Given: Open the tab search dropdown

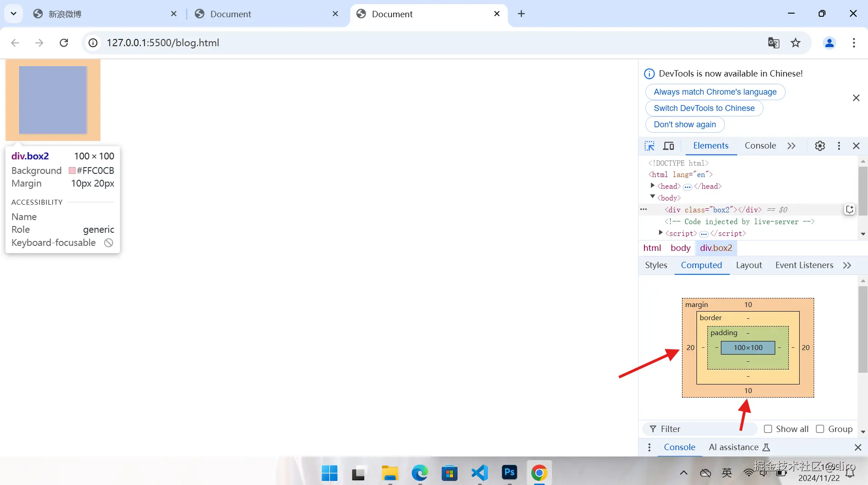Looking at the screenshot, I should [14, 14].
